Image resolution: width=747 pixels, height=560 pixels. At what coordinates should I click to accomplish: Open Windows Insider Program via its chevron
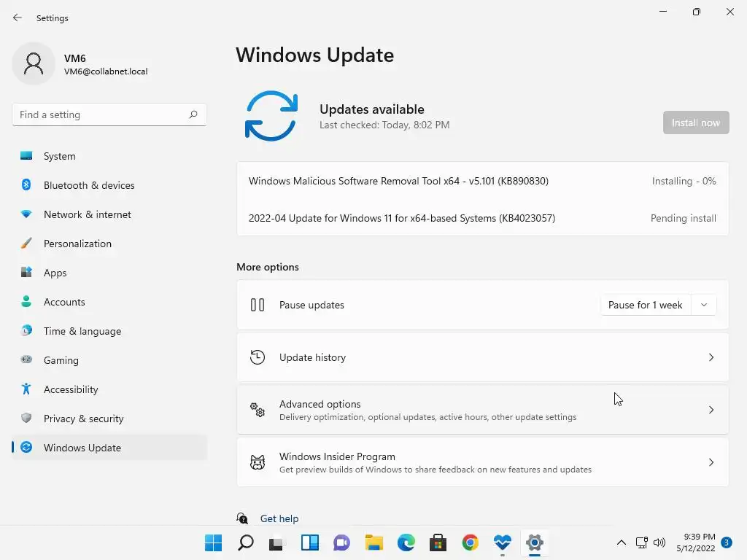pyautogui.click(x=711, y=462)
